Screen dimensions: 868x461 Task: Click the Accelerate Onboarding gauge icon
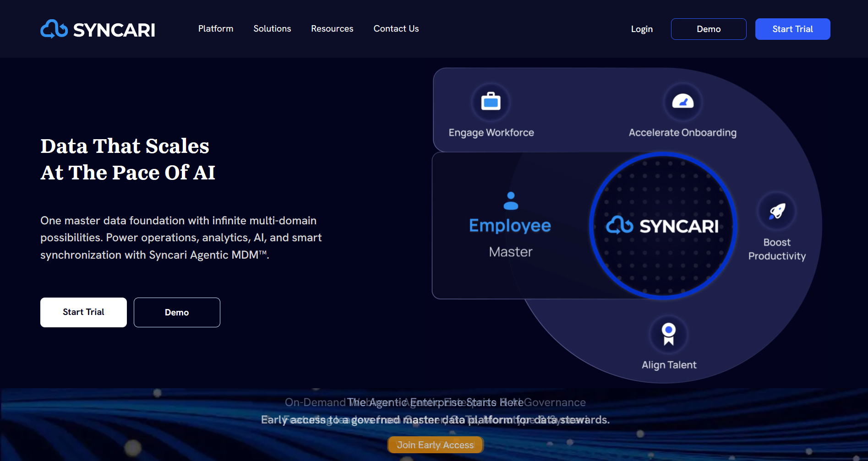coord(682,102)
